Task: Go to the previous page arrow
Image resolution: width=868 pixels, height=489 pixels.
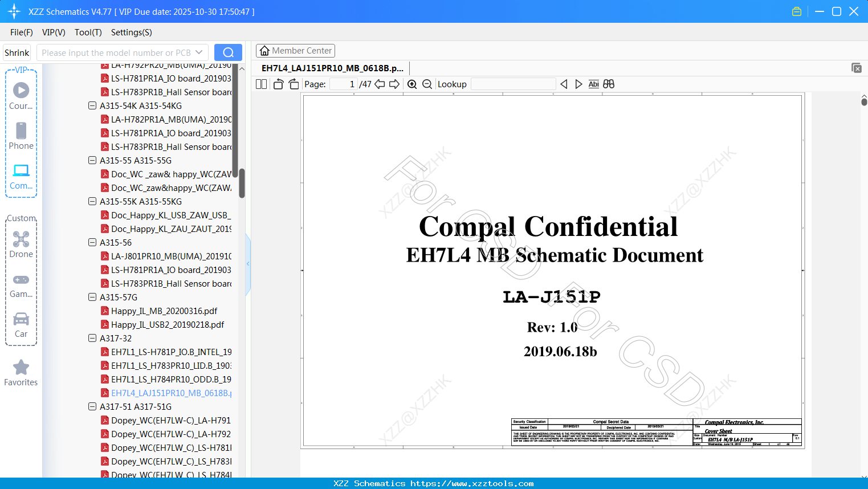Action: point(380,84)
